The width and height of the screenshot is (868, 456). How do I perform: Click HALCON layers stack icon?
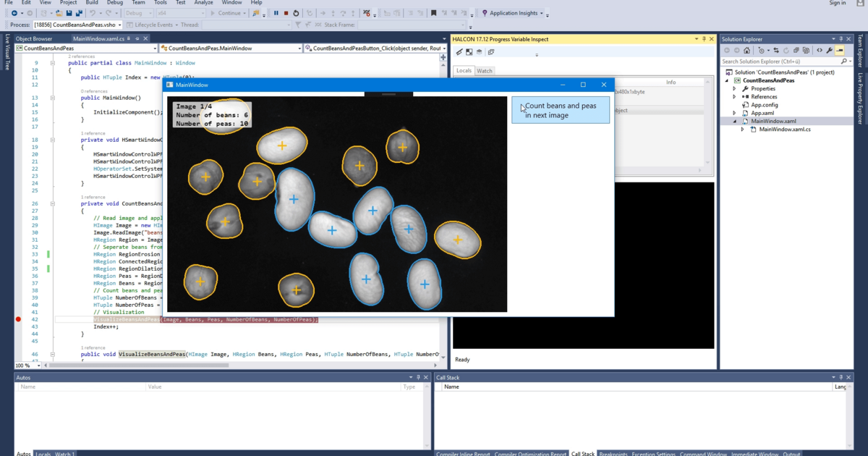tap(479, 52)
